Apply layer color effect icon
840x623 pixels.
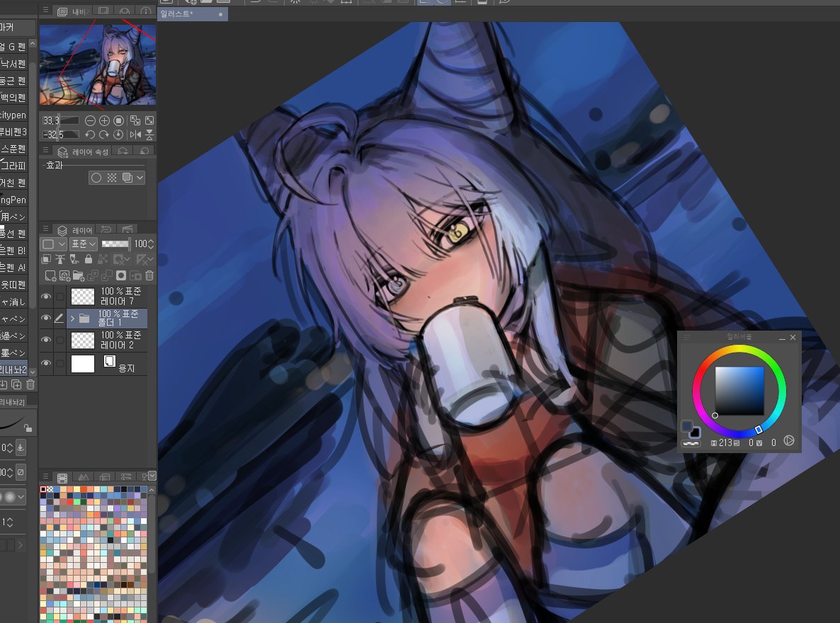[127, 178]
